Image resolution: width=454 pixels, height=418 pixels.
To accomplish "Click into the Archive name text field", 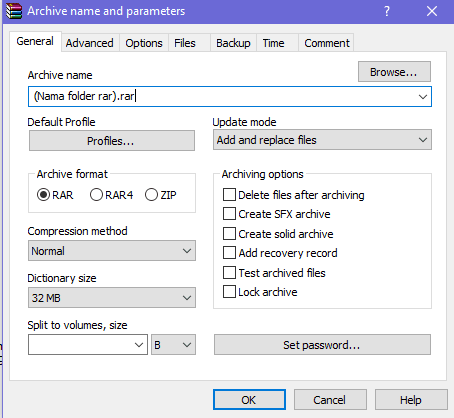I will coord(230,97).
